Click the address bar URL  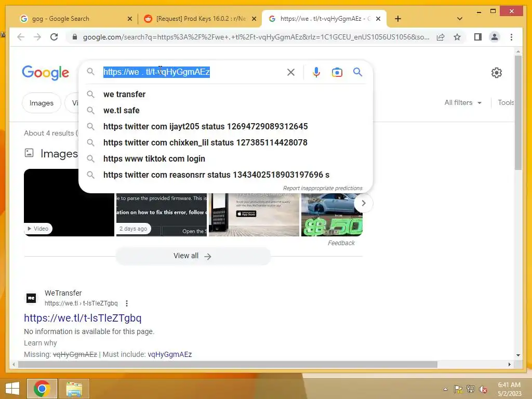tap(256, 37)
